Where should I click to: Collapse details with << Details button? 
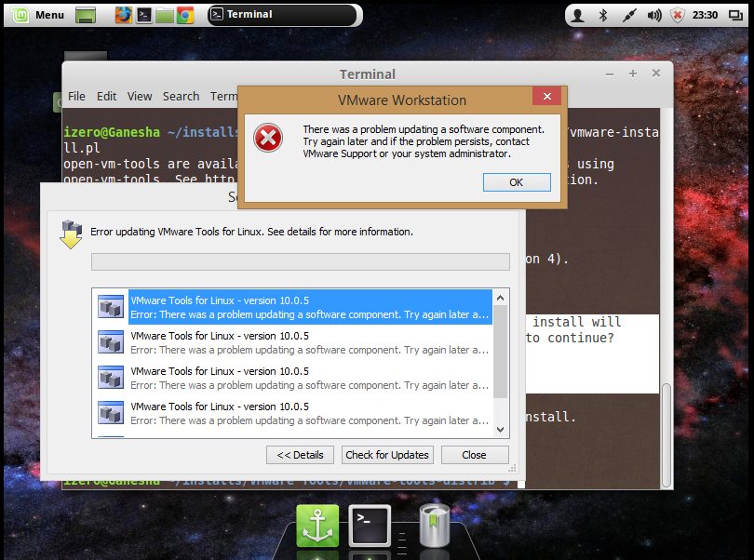[x=300, y=455]
